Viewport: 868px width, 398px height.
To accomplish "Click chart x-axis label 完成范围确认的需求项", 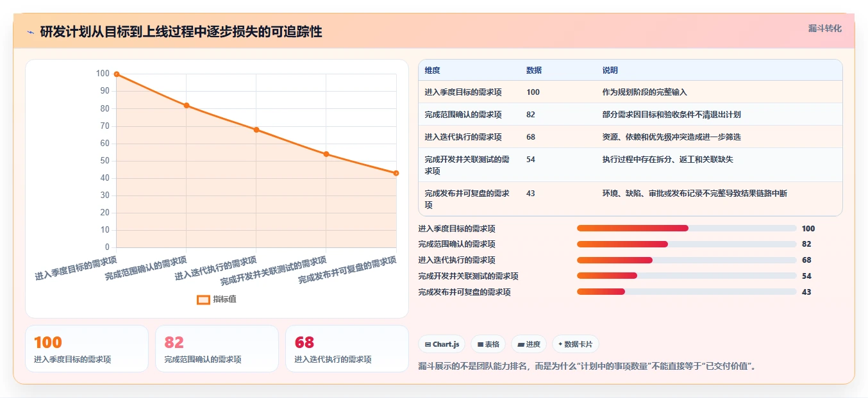I will pyautogui.click(x=146, y=269).
